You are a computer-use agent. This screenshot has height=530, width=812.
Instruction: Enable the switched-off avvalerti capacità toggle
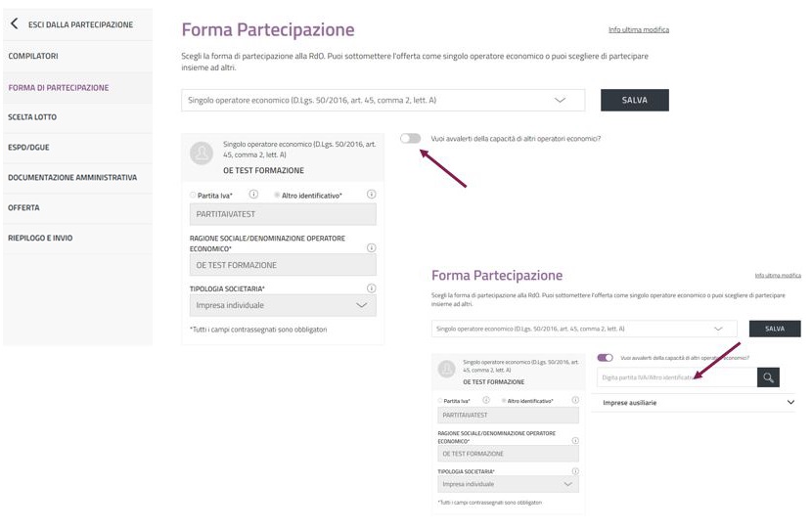pos(411,139)
